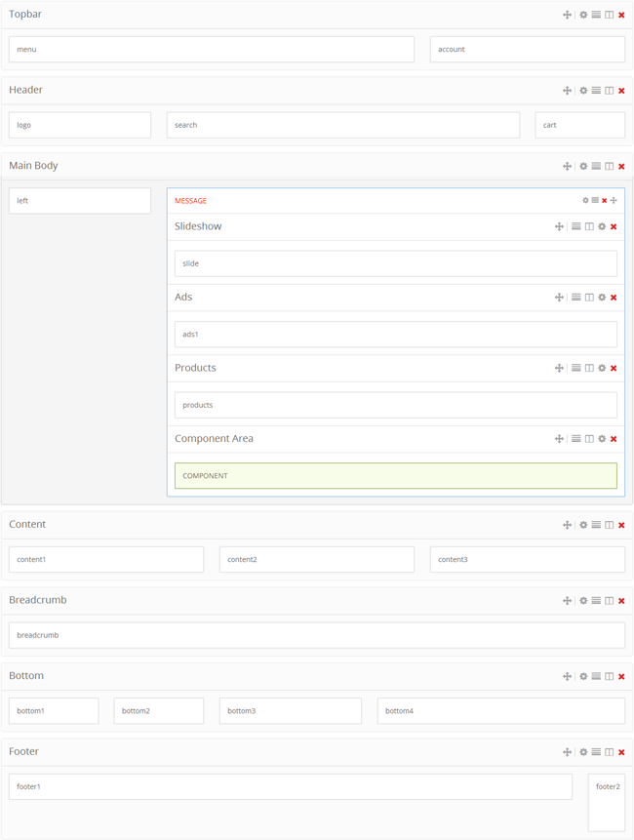The image size is (634, 840).
Task: Click the move handle of the Topbar row
Action: [567, 15]
